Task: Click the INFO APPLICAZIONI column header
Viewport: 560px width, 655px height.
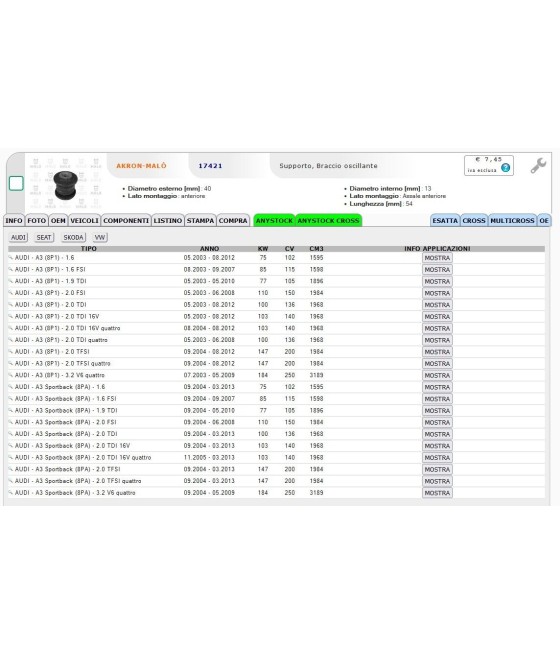Action: coord(437,249)
